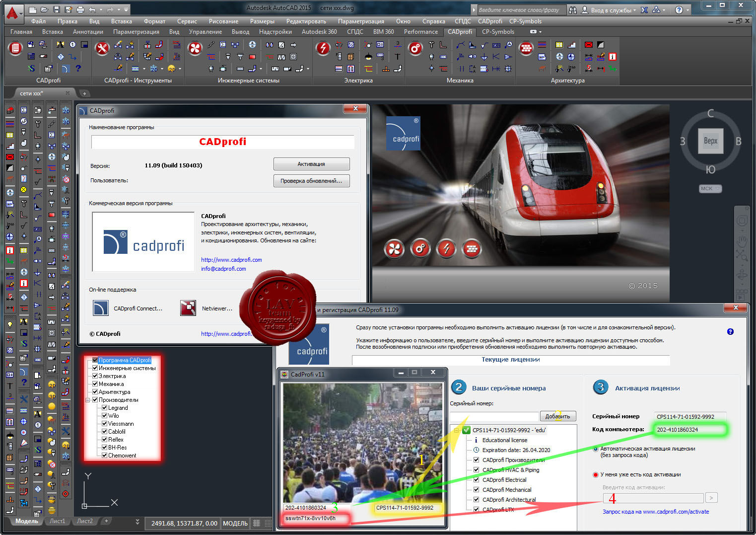This screenshot has width=756, height=535.
Task: Click the red CADprofi commands panel icon
Action: pyautogui.click(x=15, y=49)
